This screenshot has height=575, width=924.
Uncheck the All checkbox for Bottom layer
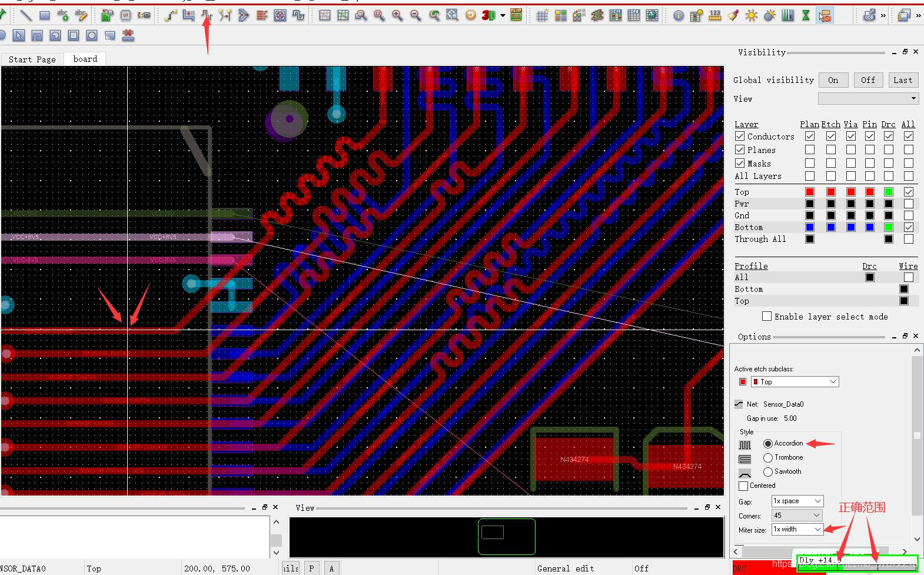point(909,227)
